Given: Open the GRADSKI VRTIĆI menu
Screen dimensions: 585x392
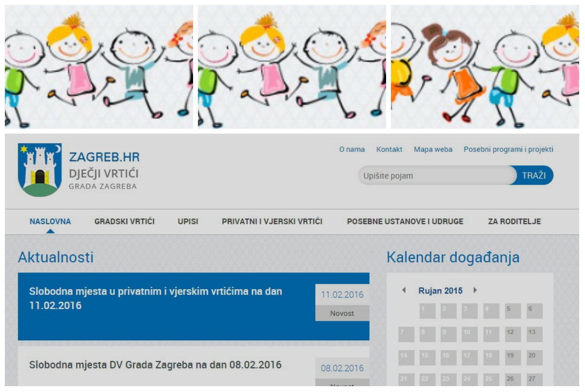Looking at the screenshot, I should point(124,221).
